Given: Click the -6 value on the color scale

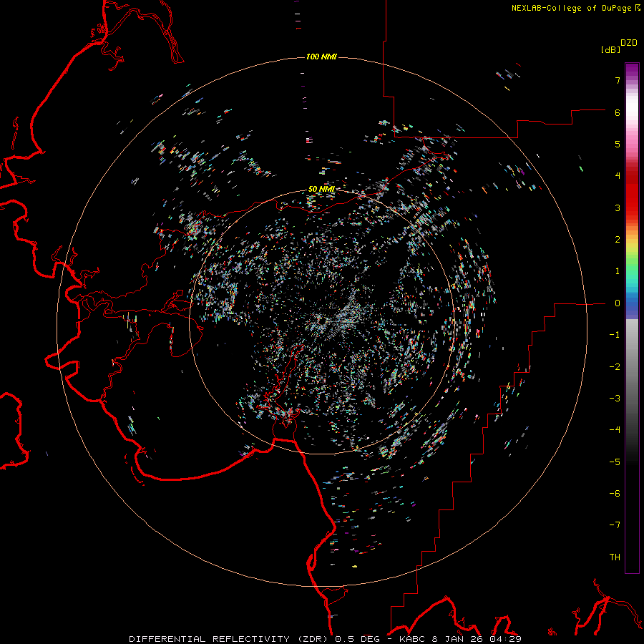Looking at the screenshot, I should click(x=615, y=494).
